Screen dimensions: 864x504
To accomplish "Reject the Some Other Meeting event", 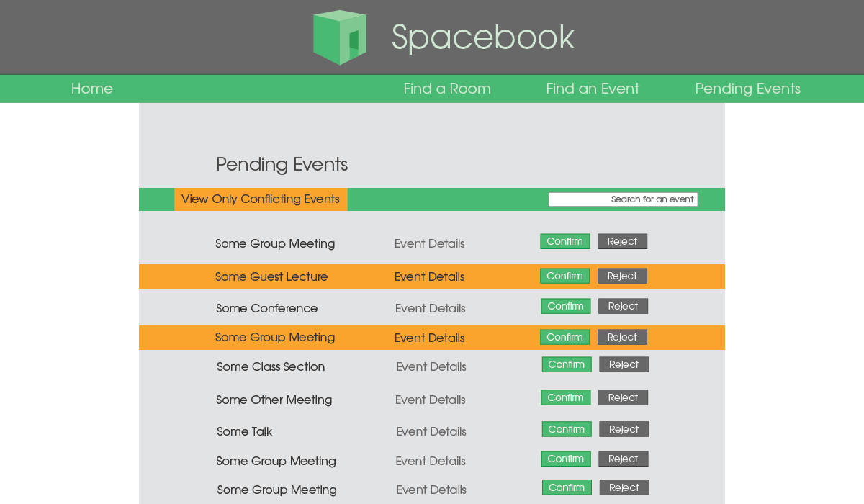I will coord(623,397).
